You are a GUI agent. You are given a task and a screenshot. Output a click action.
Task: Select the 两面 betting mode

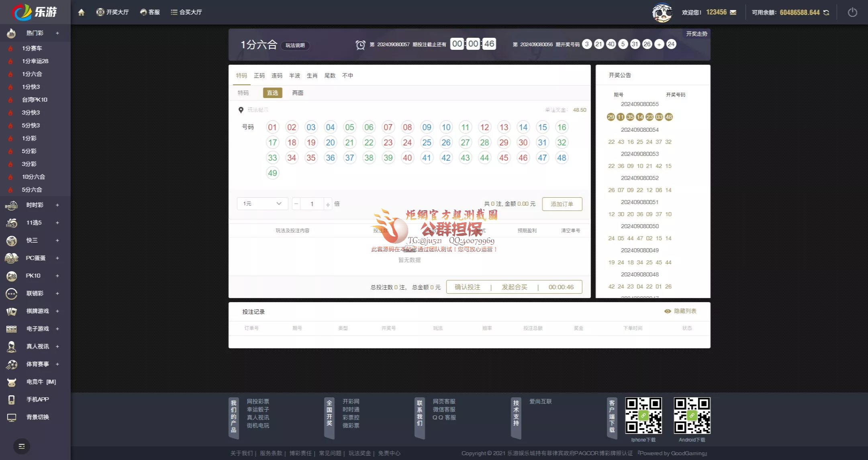coord(298,93)
